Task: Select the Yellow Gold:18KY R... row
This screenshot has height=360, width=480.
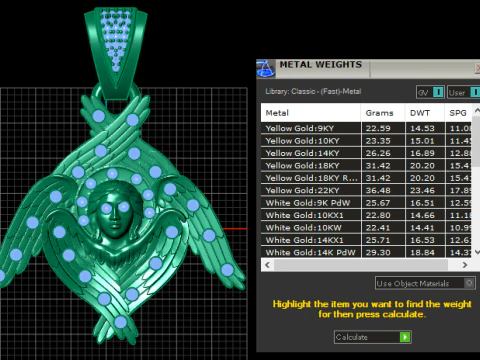Action: coord(366,178)
